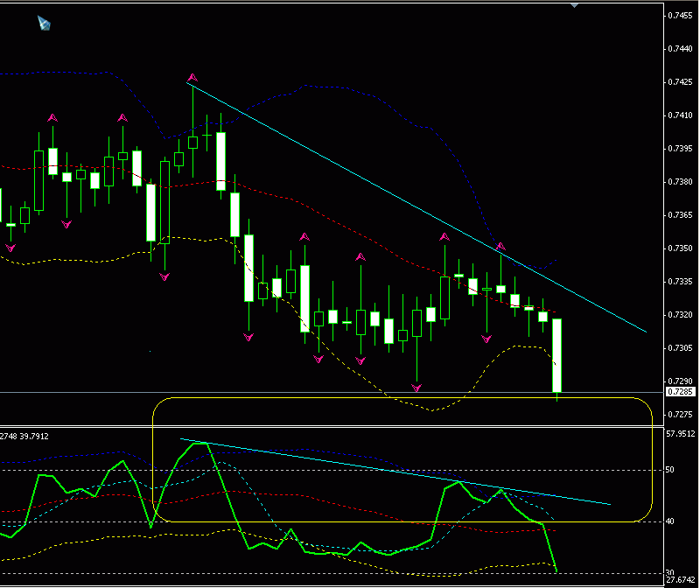This screenshot has width=700, height=588.
Task: Click the chart shift triangle marker at top
Action: (x=574, y=5)
